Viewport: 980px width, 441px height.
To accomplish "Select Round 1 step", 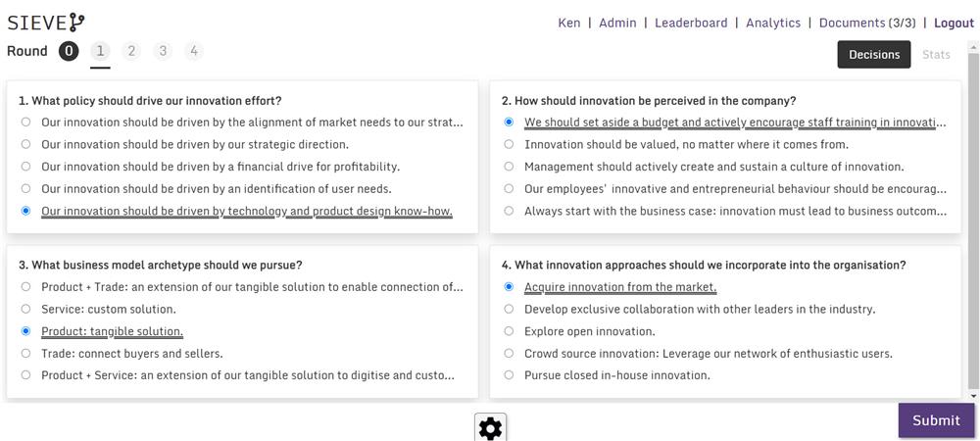I will 100,51.
